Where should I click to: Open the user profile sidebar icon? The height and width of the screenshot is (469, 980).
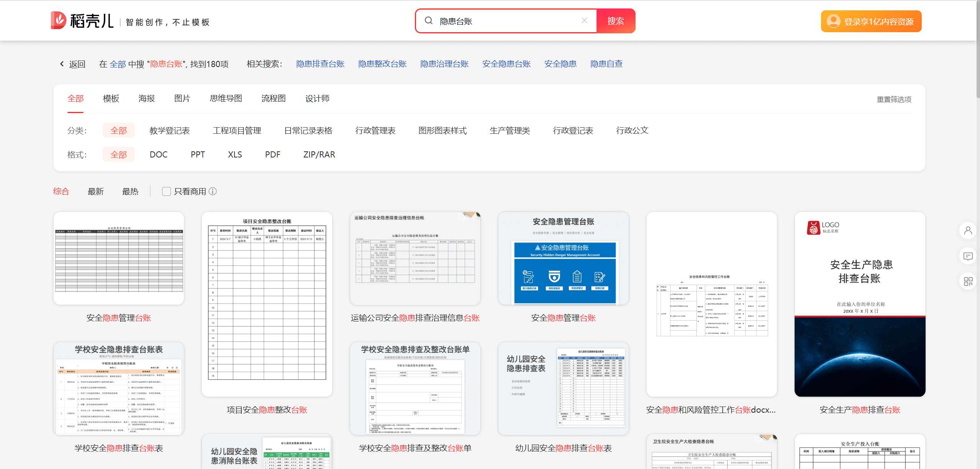tap(968, 231)
